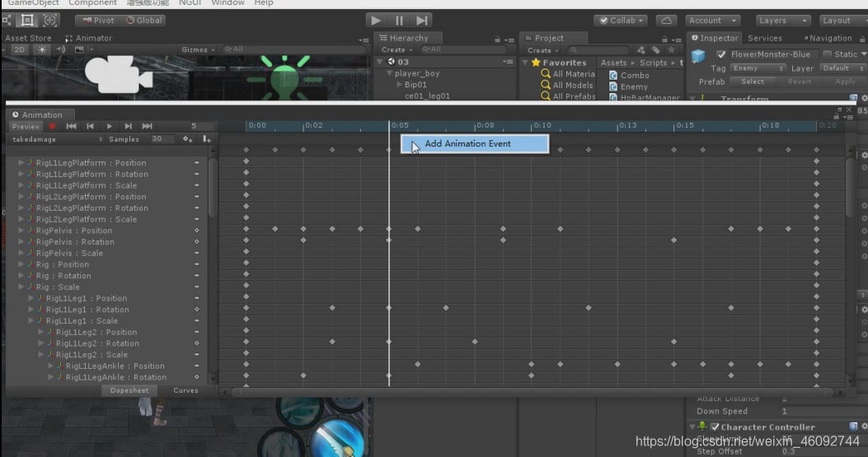Toggle Collab button

point(621,21)
